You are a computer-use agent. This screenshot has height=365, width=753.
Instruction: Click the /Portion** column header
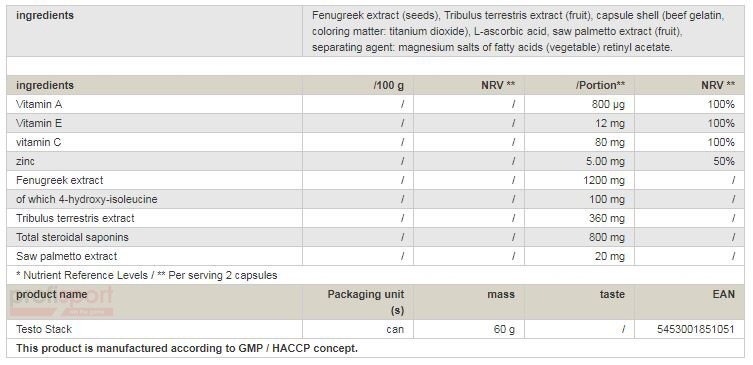pyautogui.click(x=600, y=85)
